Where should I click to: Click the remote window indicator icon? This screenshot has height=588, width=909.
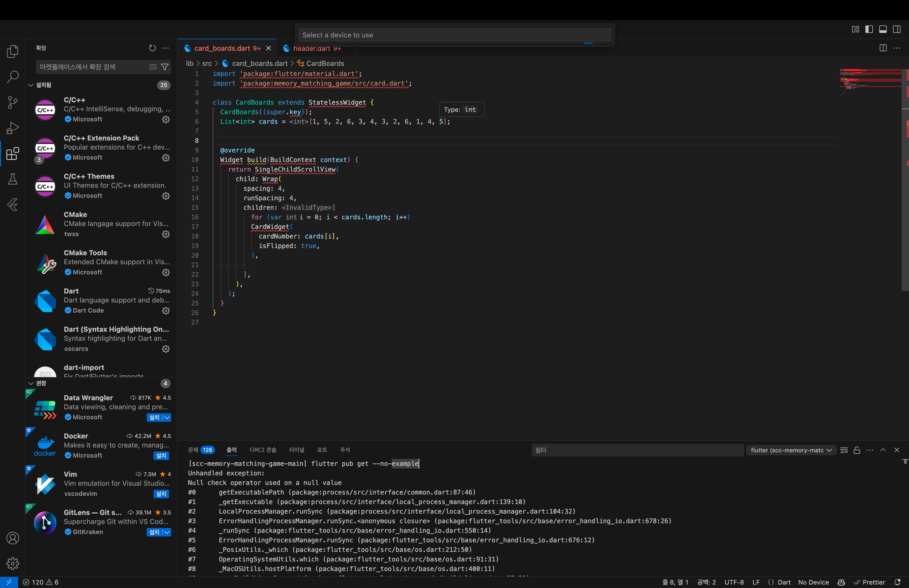coord(9,582)
